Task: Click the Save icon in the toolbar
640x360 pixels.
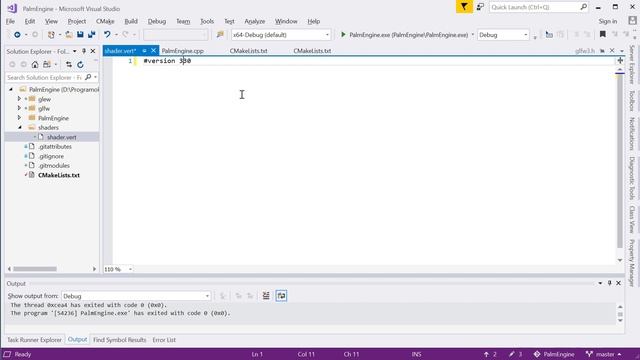Action: pos(80,35)
